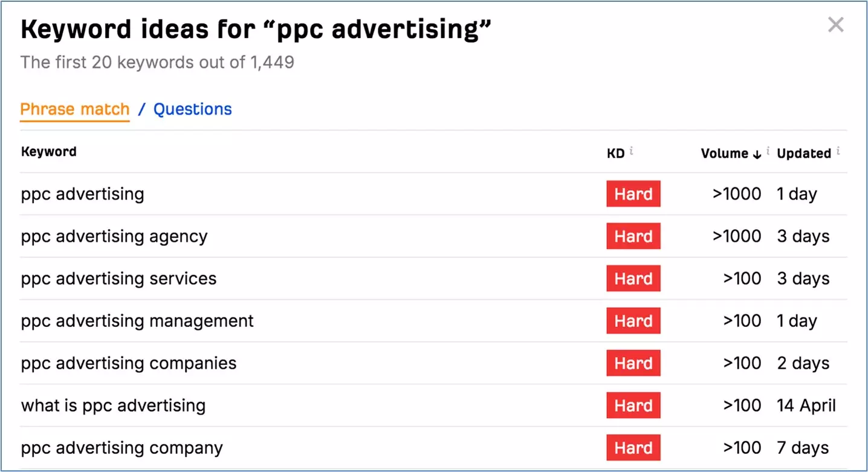Click Hard badge for ppc advertising services
The height and width of the screenshot is (472, 868).
pyautogui.click(x=633, y=279)
